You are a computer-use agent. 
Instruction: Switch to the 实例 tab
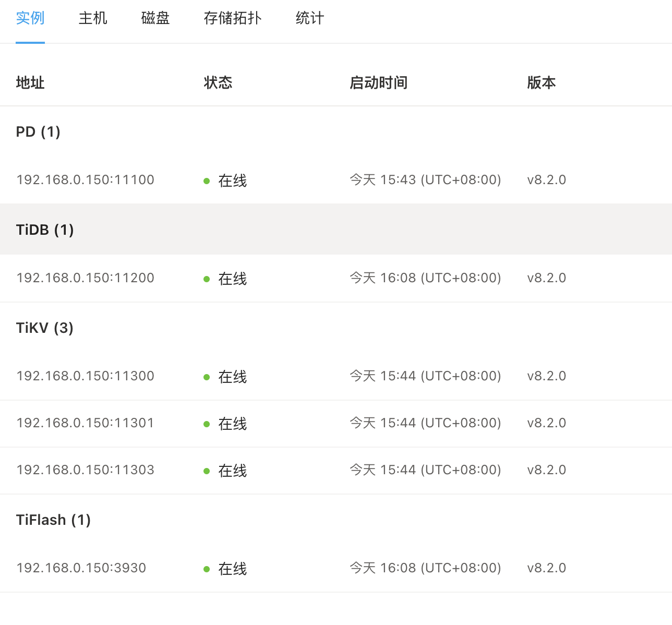30,18
